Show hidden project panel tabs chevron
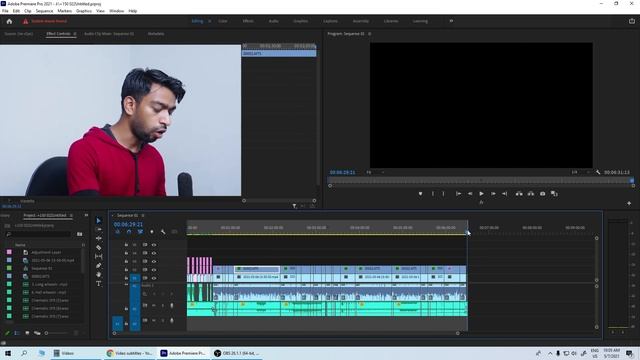The image size is (640, 360). pyautogui.click(x=86, y=216)
